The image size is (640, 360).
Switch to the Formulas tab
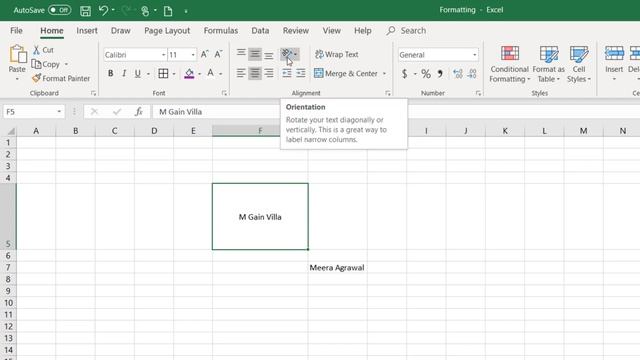221,31
